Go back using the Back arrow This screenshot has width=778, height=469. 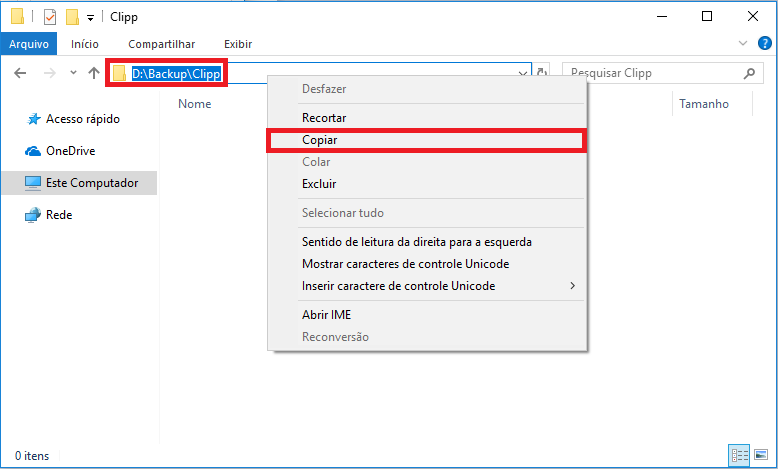20,73
